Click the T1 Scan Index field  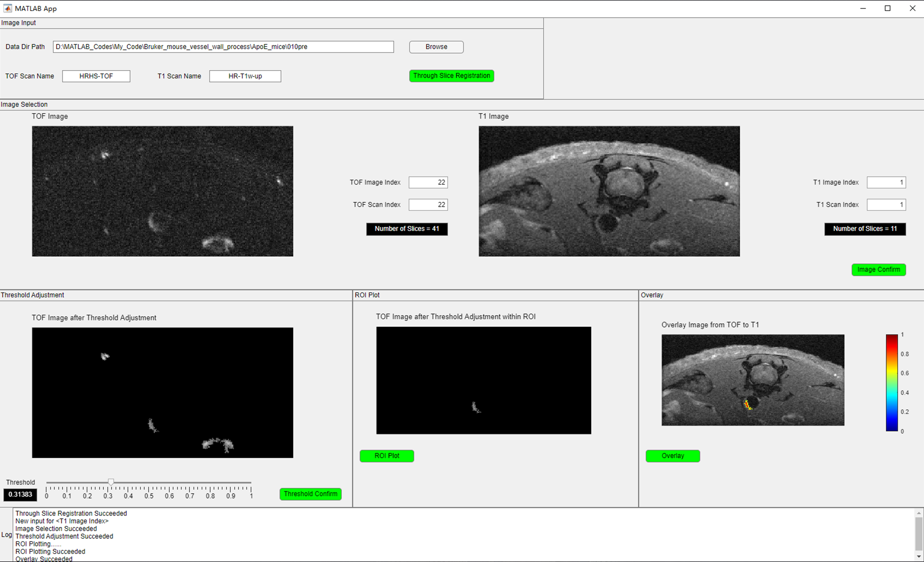[886, 205]
